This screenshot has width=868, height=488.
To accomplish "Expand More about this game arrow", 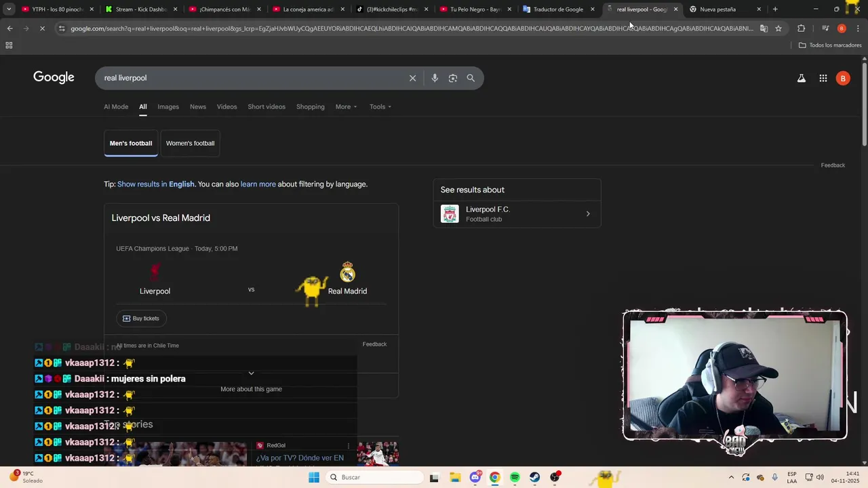I will point(251,373).
